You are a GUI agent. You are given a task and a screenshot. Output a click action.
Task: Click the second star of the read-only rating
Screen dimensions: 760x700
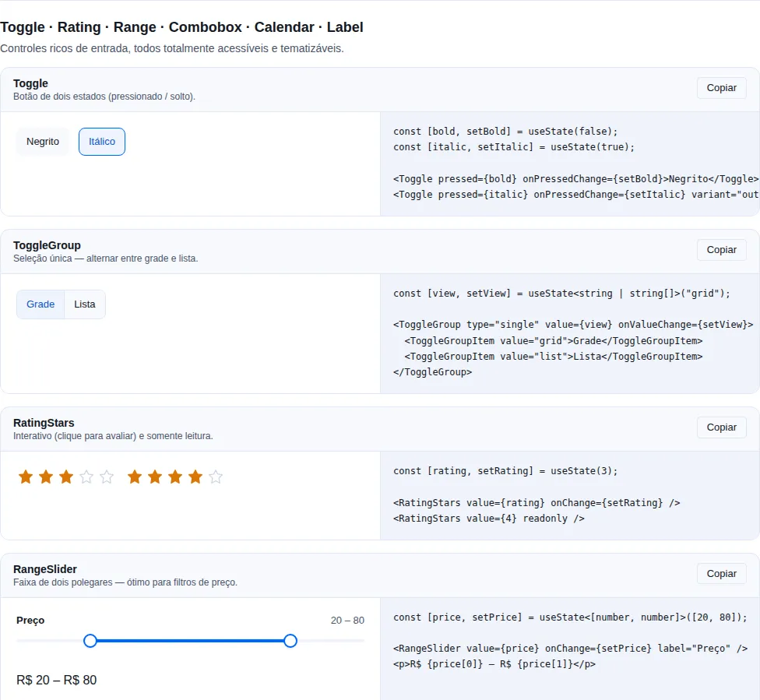click(155, 477)
